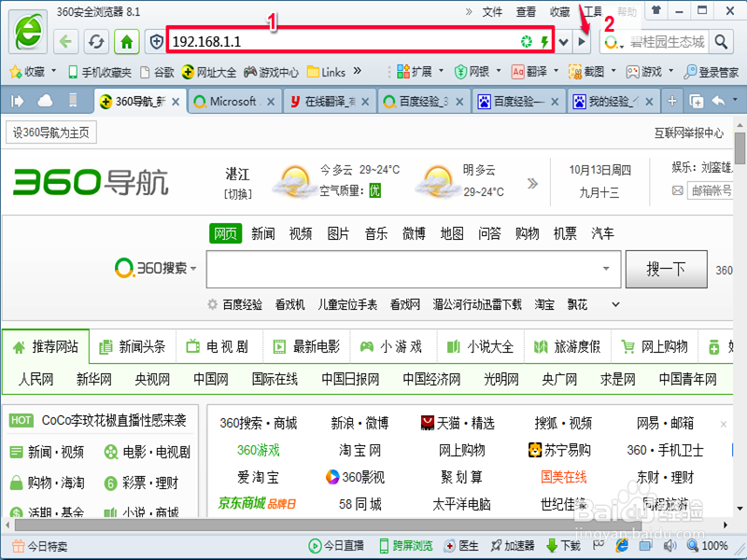747x560 pixels.
Task: Open the 工具 menu
Action: (x=593, y=11)
